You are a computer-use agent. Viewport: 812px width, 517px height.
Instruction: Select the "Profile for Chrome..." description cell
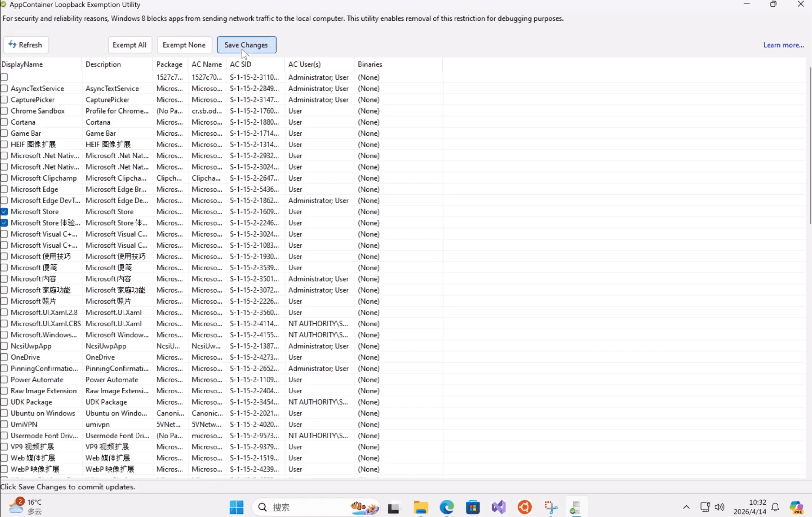coord(117,111)
